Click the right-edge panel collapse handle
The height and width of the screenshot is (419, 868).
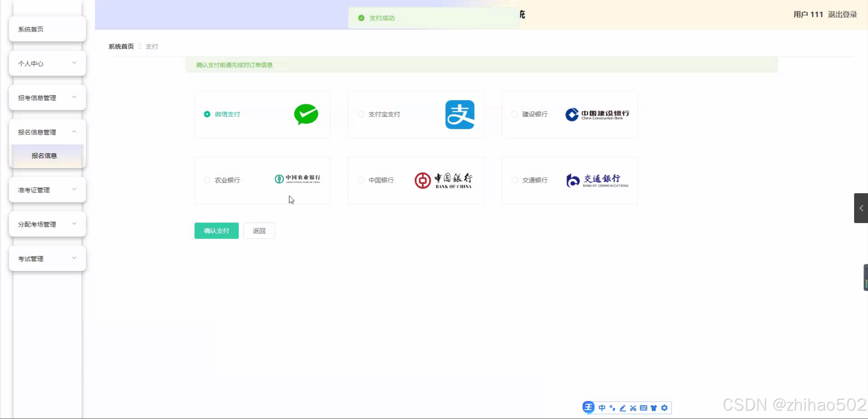(x=861, y=208)
